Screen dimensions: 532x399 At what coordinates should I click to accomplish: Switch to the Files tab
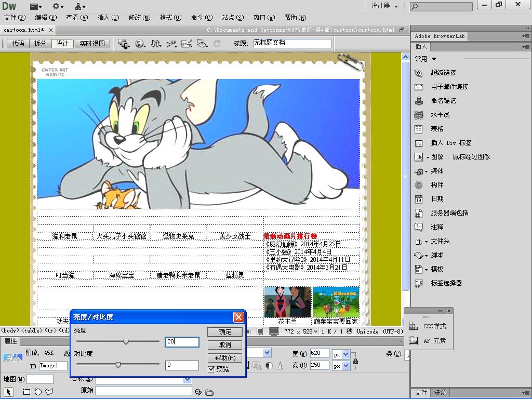(421, 393)
